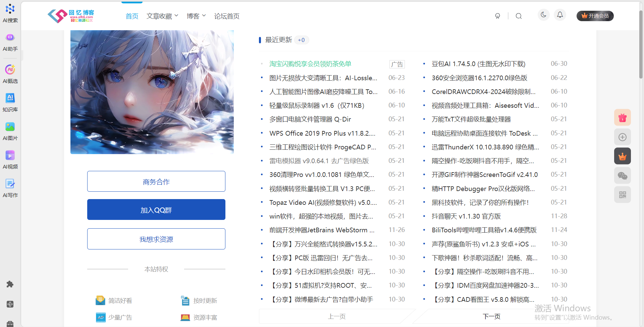Click the +0 badge beside 最近更新
The height and width of the screenshot is (327, 644).
coord(302,40)
